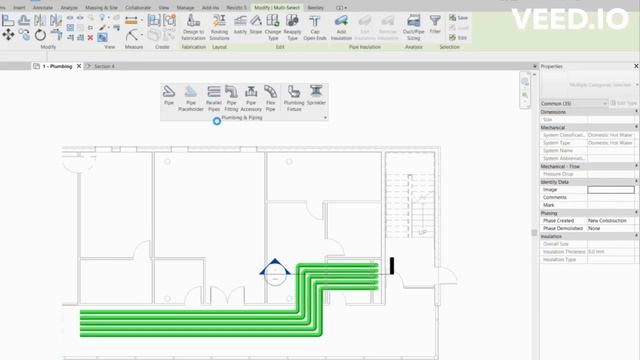Expand the Plumbing & Piping panel arrow
The image size is (640, 360).
coord(325,118)
